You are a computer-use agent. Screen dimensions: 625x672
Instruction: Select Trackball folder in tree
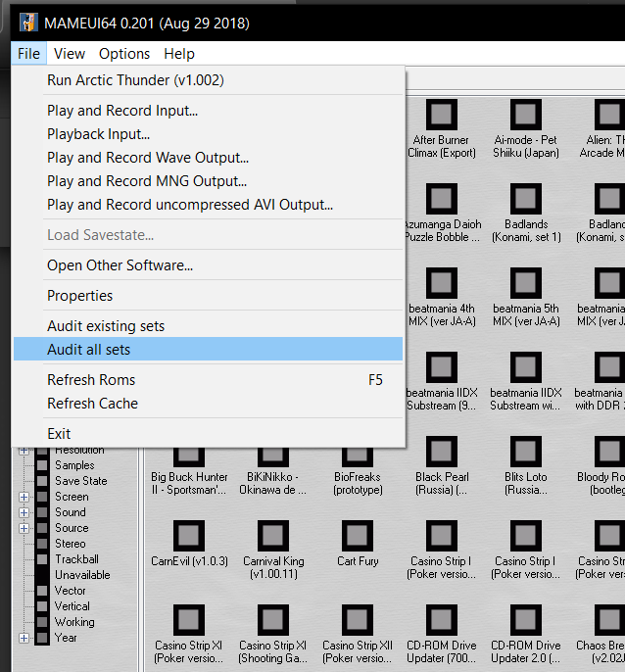[76, 559]
